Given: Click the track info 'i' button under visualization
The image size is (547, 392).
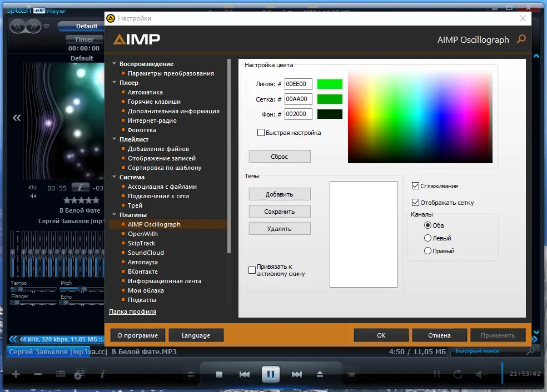Looking at the screenshot, I should [80, 188].
